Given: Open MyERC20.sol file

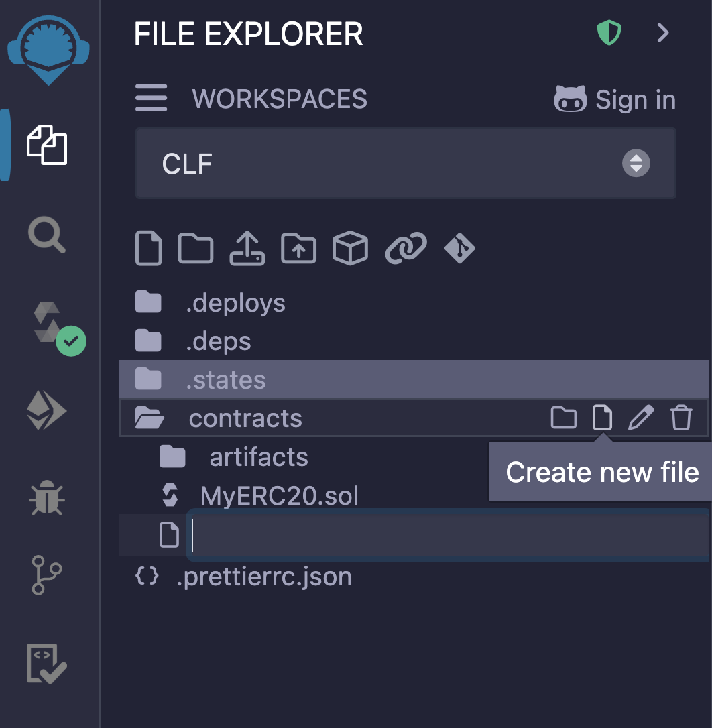Looking at the screenshot, I should (x=279, y=496).
